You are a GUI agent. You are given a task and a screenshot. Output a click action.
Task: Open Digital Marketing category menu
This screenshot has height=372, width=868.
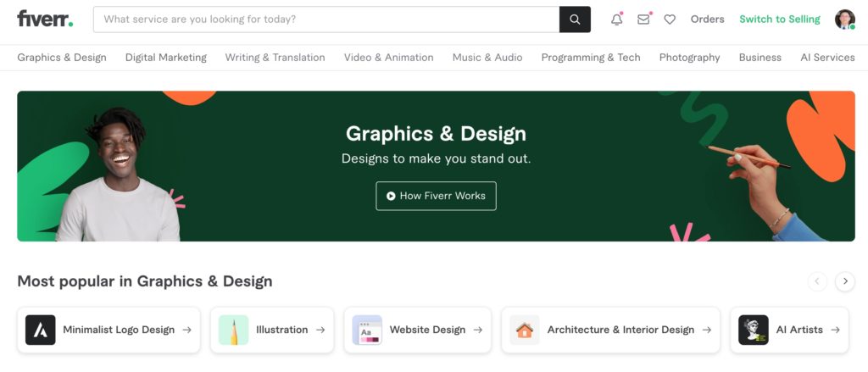166,58
